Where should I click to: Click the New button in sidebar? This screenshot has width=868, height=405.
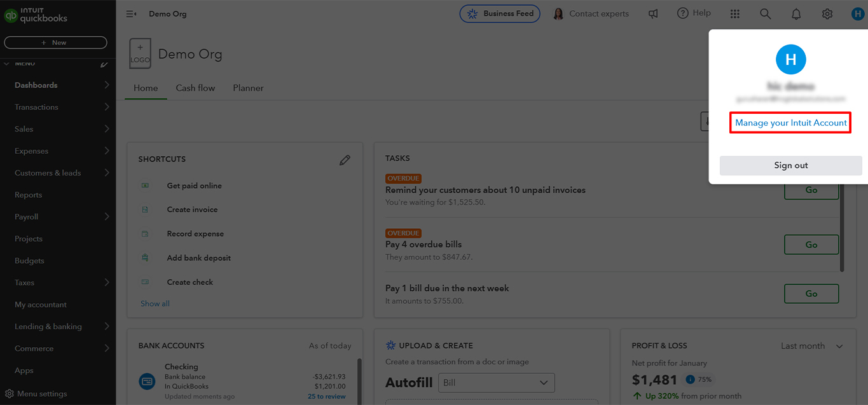[55, 43]
